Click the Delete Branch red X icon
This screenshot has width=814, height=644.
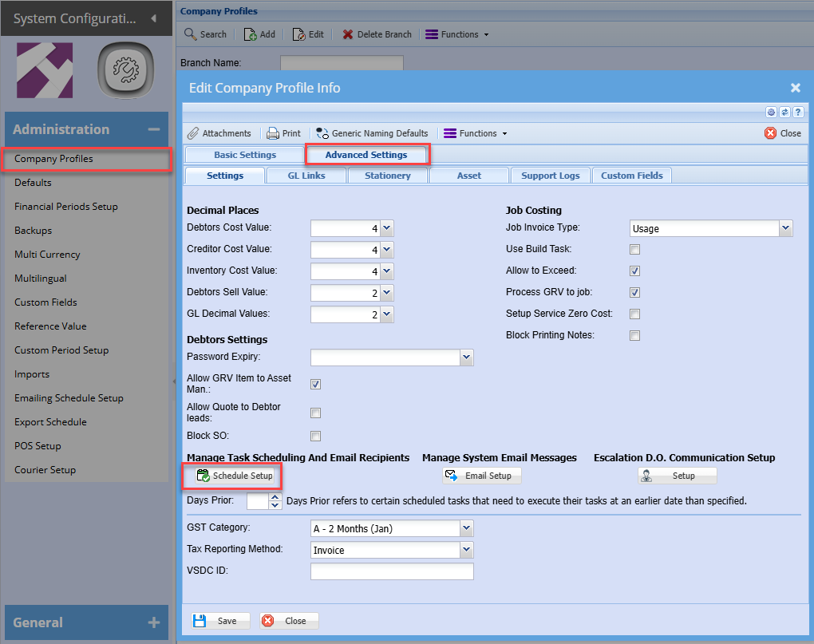tap(348, 34)
